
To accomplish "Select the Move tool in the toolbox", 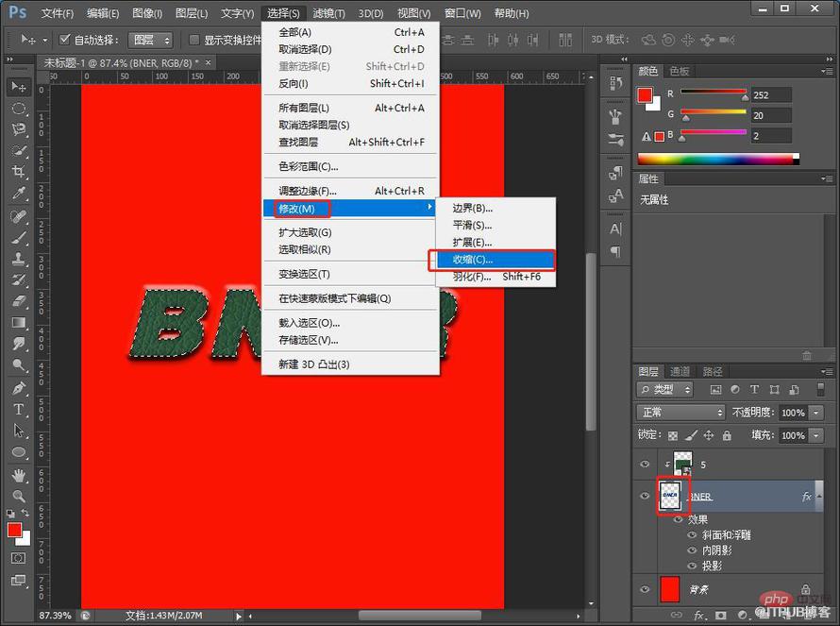I will point(19,87).
